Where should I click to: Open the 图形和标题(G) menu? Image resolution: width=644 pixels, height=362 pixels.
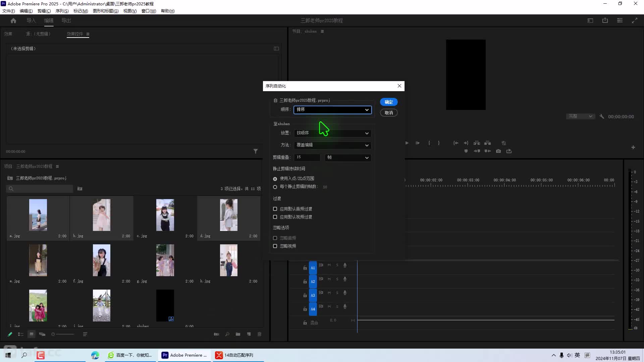click(x=106, y=11)
